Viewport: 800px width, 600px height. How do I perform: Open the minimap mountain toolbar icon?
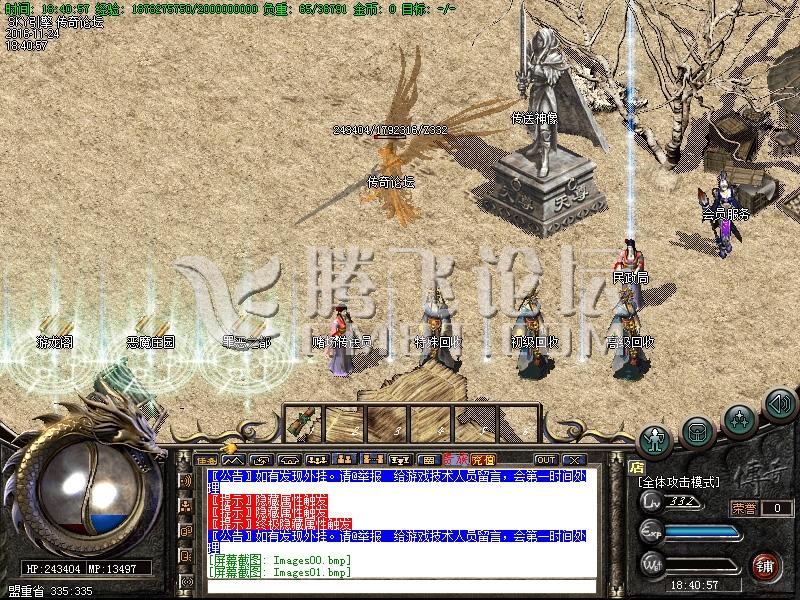click(233, 460)
